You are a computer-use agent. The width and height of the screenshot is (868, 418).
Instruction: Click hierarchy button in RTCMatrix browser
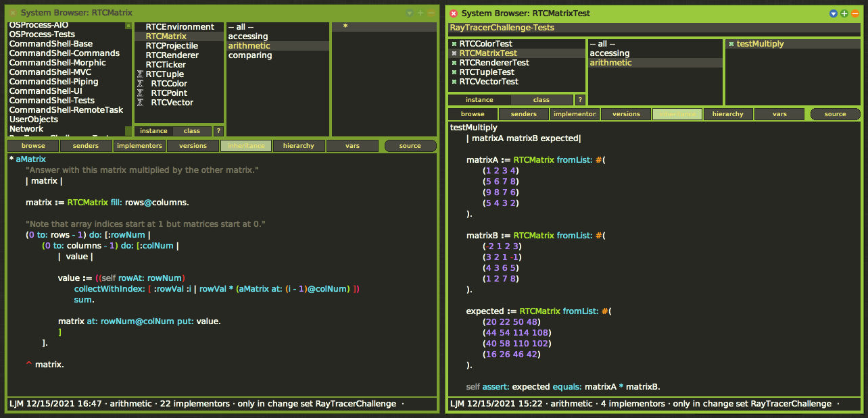click(x=299, y=146)
